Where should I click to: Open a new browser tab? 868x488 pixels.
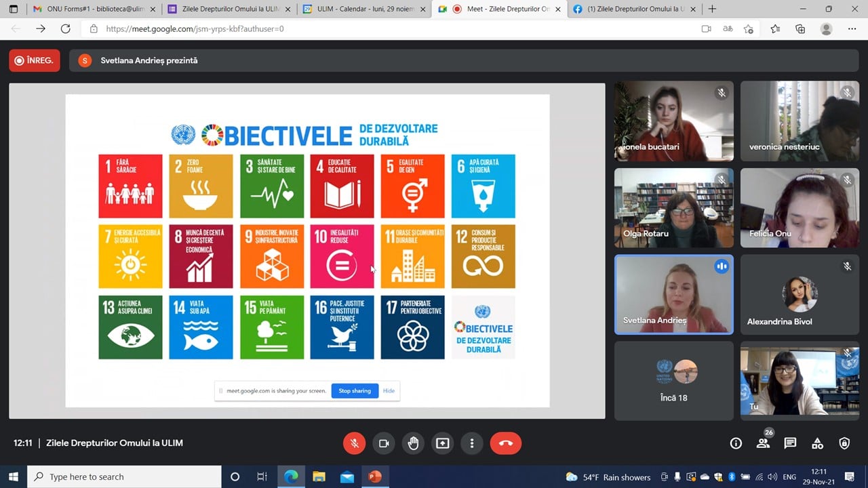pyautogui.click(x=712, y=9)
